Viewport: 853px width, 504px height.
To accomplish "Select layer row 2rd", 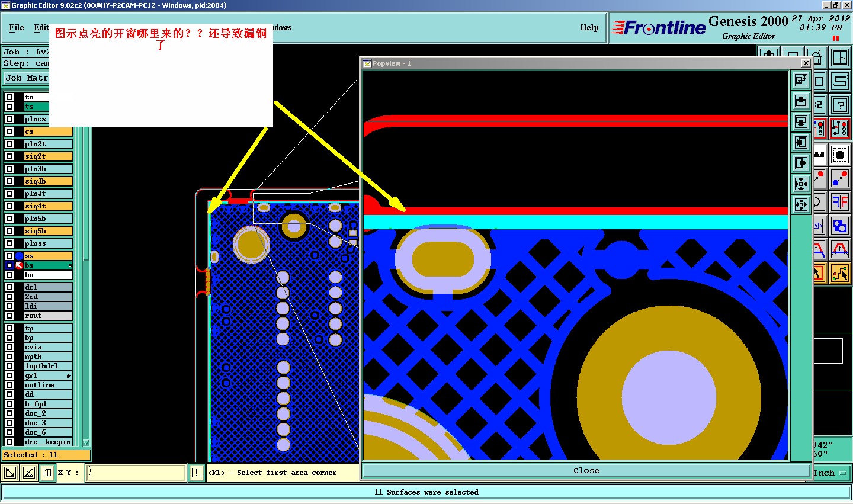I will (48, 297).
